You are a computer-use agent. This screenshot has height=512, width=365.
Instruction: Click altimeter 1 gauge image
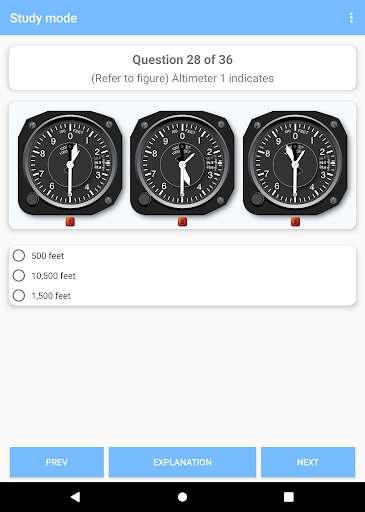pyautogui.click(x=70, y=163)
